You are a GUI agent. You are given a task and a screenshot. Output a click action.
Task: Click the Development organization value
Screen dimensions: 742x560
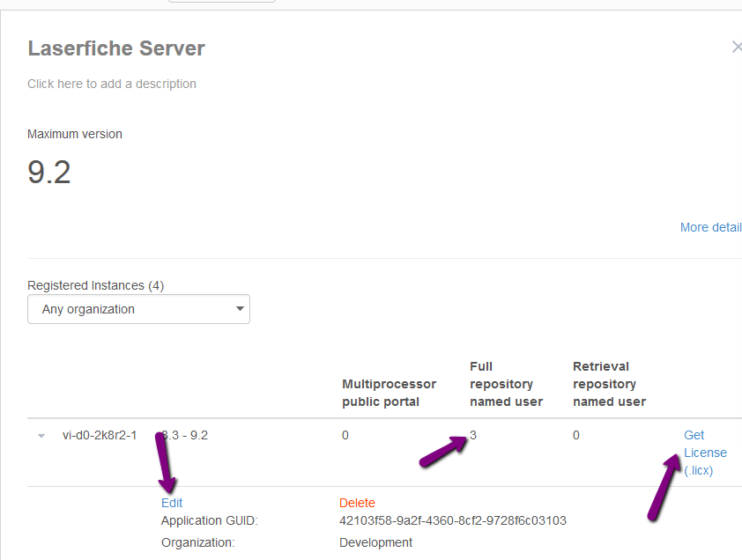click(375, 542)
